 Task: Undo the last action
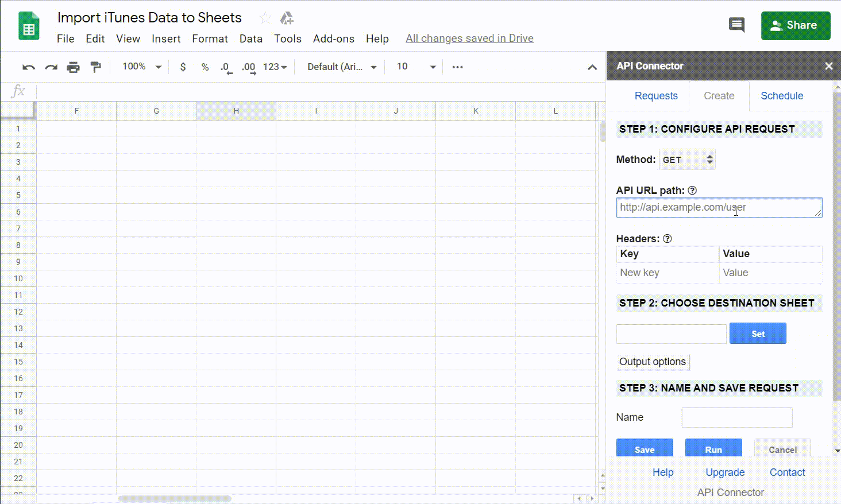coord(27,67)
